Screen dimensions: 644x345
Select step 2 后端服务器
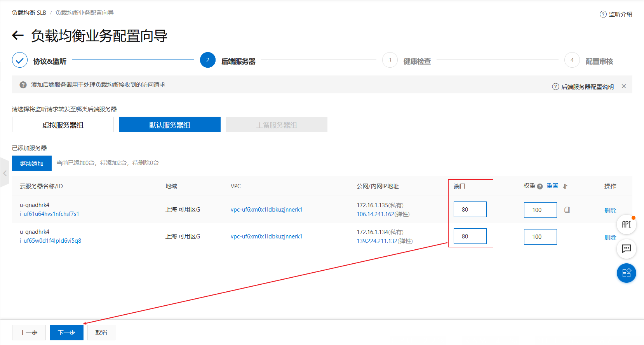coord(228,61)
